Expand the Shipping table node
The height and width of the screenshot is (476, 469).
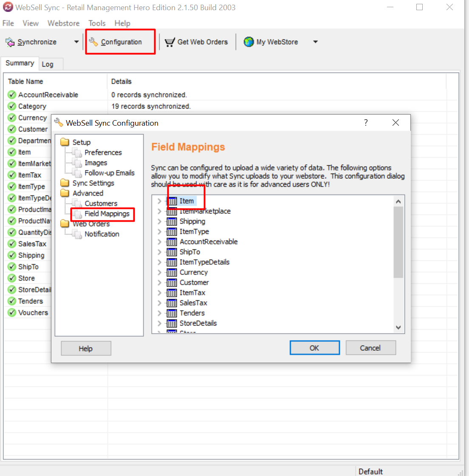click(x=159, y=222)
